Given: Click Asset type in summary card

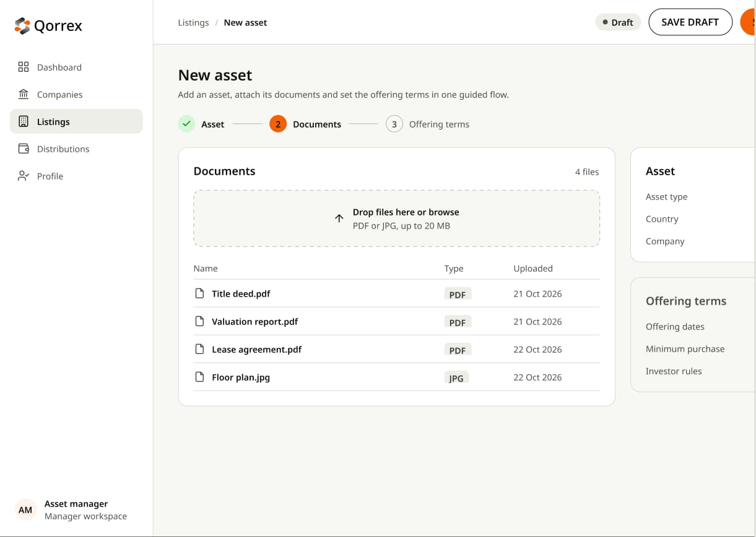Looking at the screenshot, I should click(x=666, y=197).
